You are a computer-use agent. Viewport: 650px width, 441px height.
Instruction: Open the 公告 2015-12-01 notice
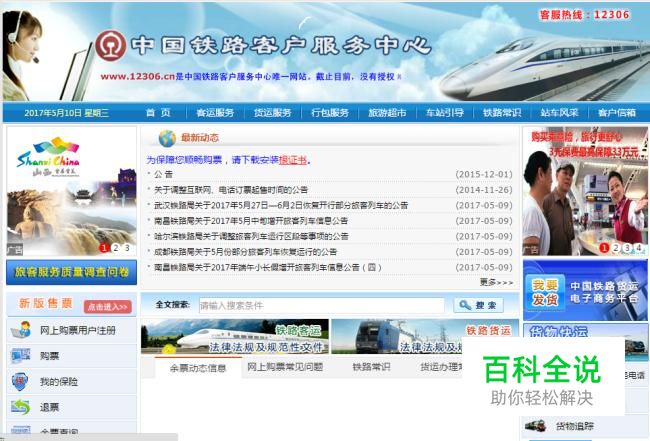tap(163, 174)
